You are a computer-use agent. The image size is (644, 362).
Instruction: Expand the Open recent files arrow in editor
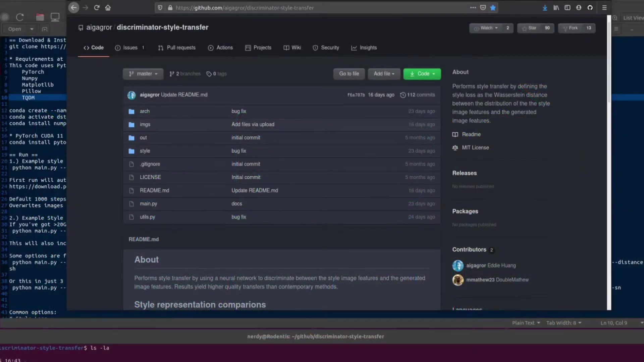coord(32,29)
